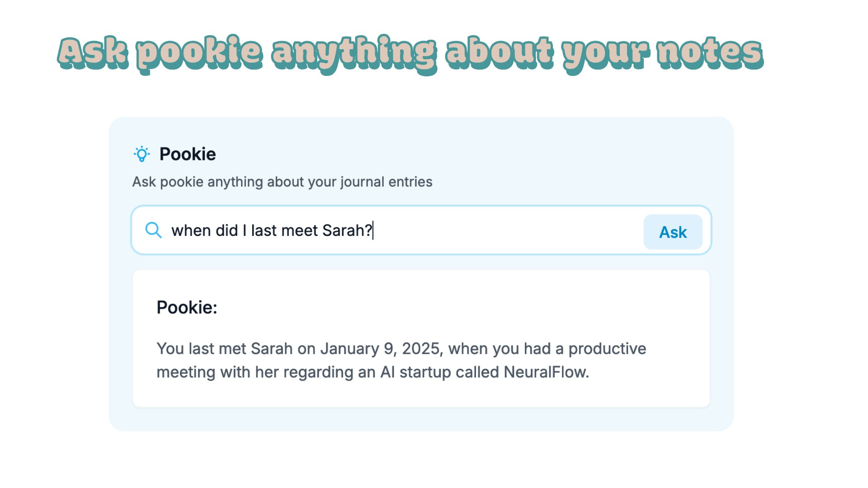Click 'NeuralFlow' in Pookie's answer
The image size is (868, 488).
[x=546, y=372]
